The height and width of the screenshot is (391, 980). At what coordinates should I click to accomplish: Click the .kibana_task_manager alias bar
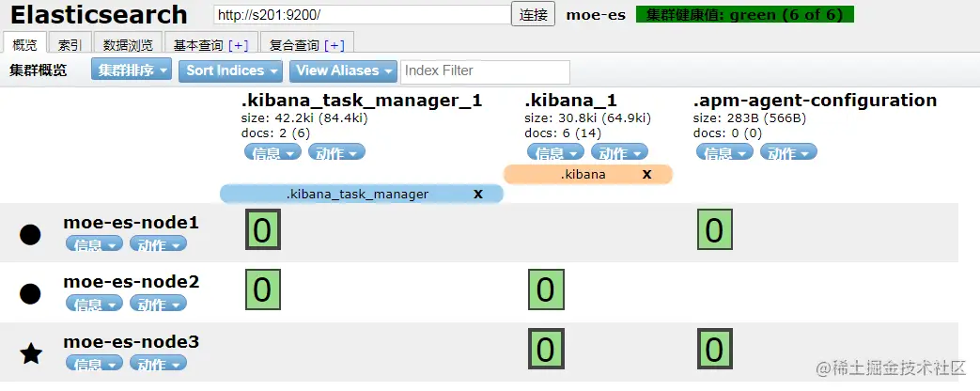(361, 194)
